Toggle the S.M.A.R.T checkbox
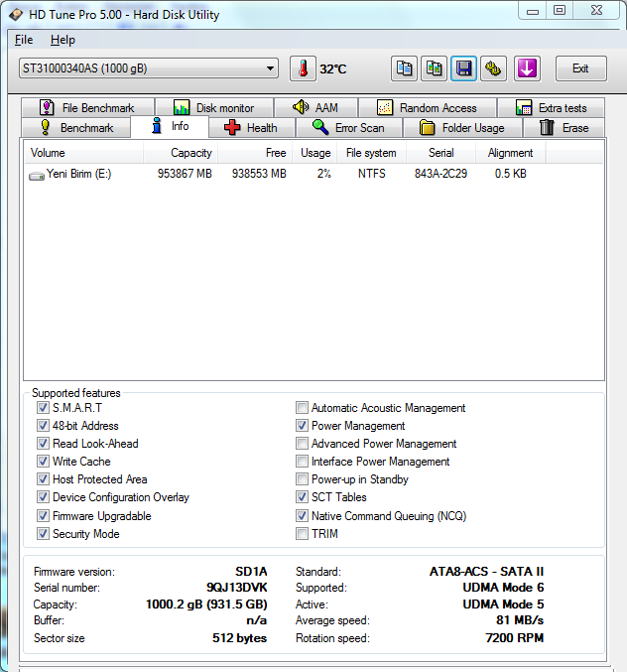Screen dimensions: 627x672 click(43, 408)
